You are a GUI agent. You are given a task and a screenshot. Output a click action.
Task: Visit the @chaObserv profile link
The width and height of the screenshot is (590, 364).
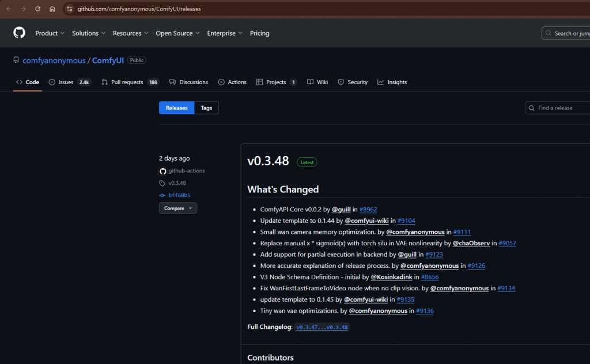(x=471, y=243)
